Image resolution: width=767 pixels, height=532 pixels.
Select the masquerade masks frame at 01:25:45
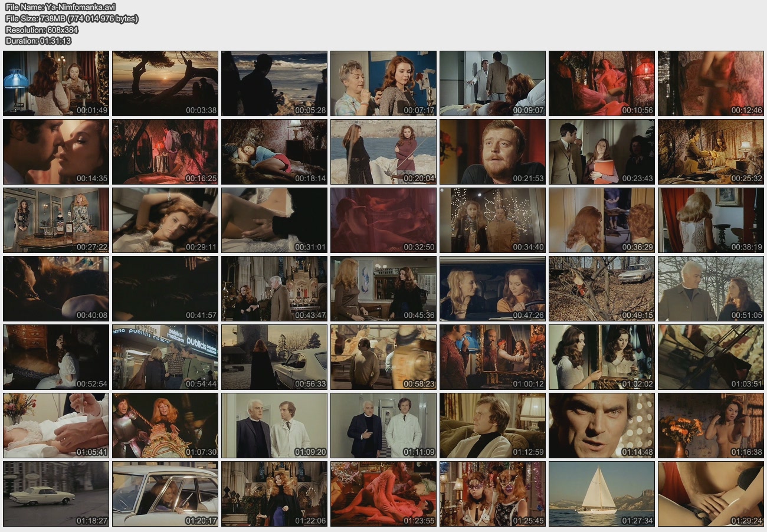[x=493, y=494]
